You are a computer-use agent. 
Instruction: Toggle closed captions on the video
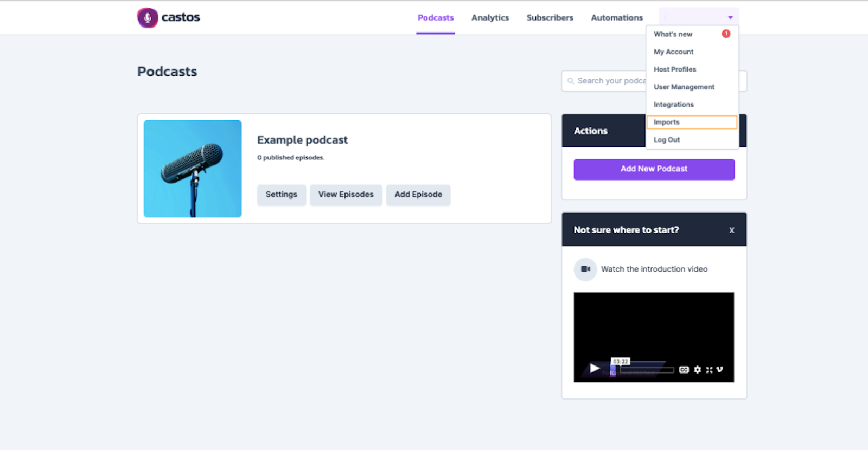pos(684,370)
